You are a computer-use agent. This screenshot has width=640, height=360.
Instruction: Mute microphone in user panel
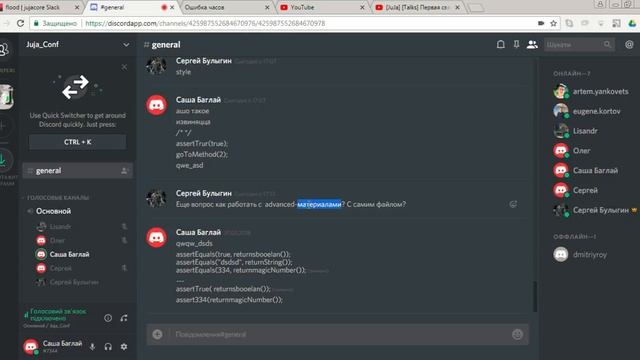coord(92,347)
